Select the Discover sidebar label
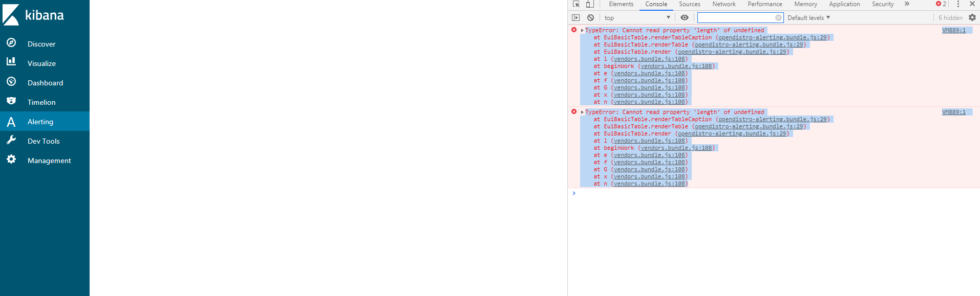Image resolution: width=980 pixels, height=296 pixels. click(x=41, y=44)
